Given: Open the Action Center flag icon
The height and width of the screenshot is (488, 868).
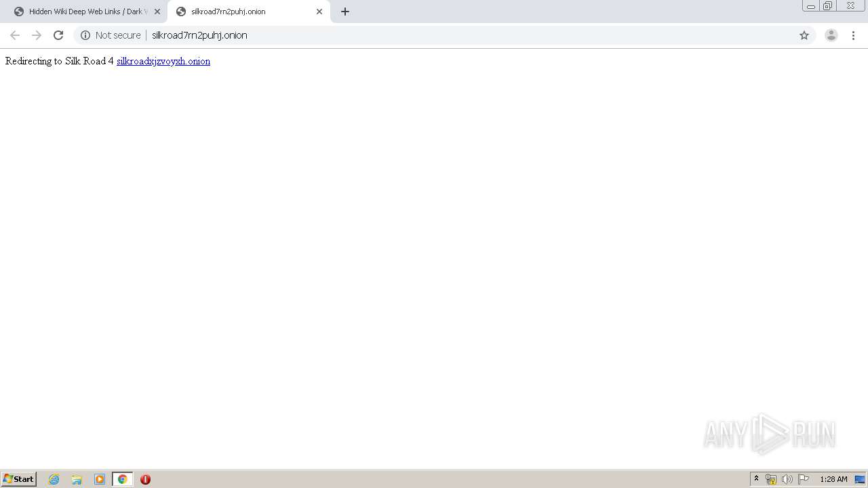Looking at the screenshot, I should tap(804, 479).
